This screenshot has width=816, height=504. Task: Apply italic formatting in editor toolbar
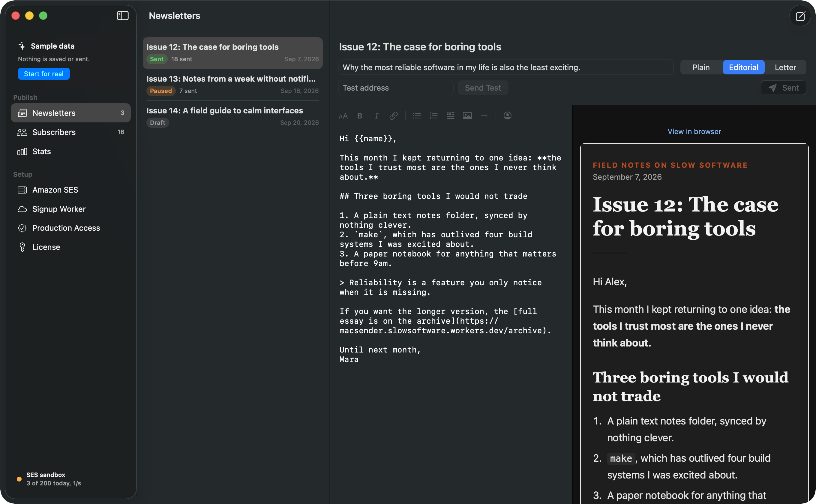point(376,116)
